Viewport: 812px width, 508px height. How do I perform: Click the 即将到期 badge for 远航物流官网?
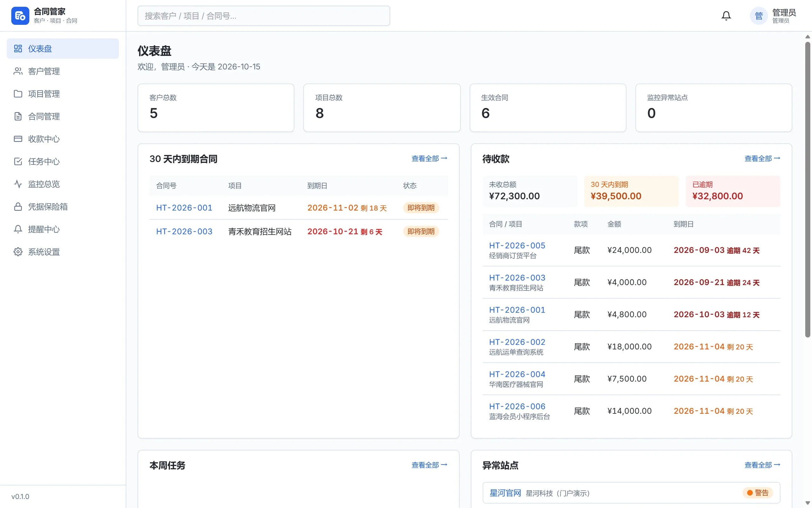click(421, 208)
